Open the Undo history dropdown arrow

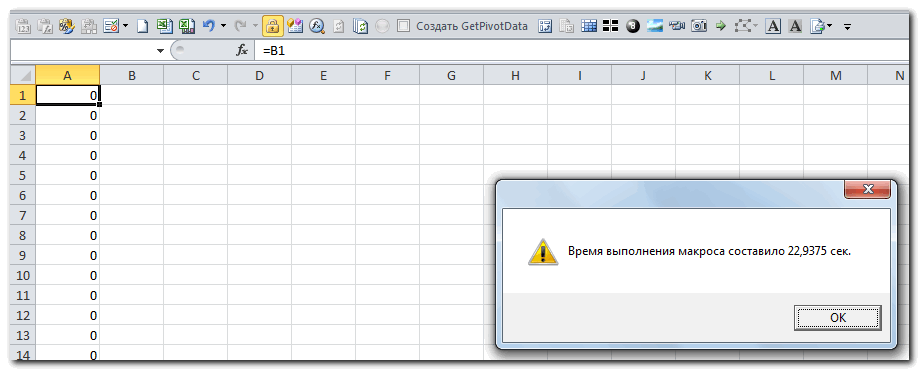tap(223, 26)
